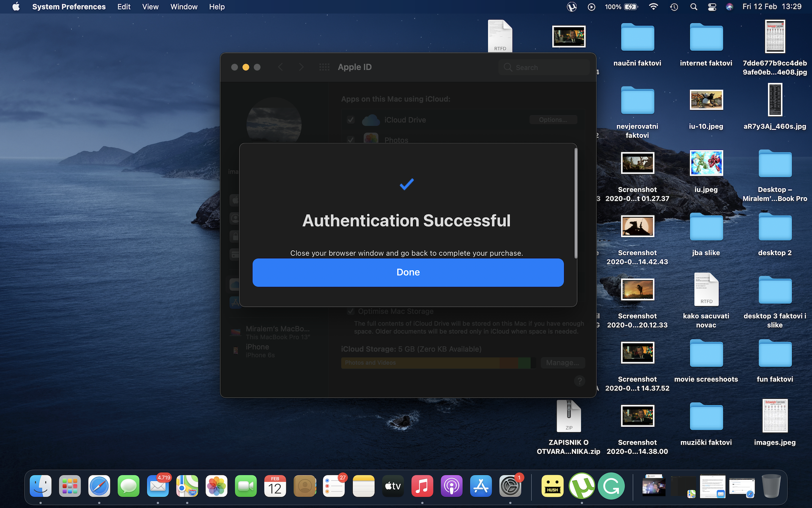Open uTorrent from the dock

[582, 486]
